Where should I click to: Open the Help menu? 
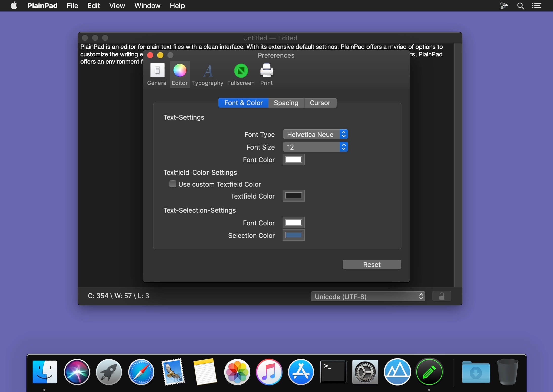(177, 6)
